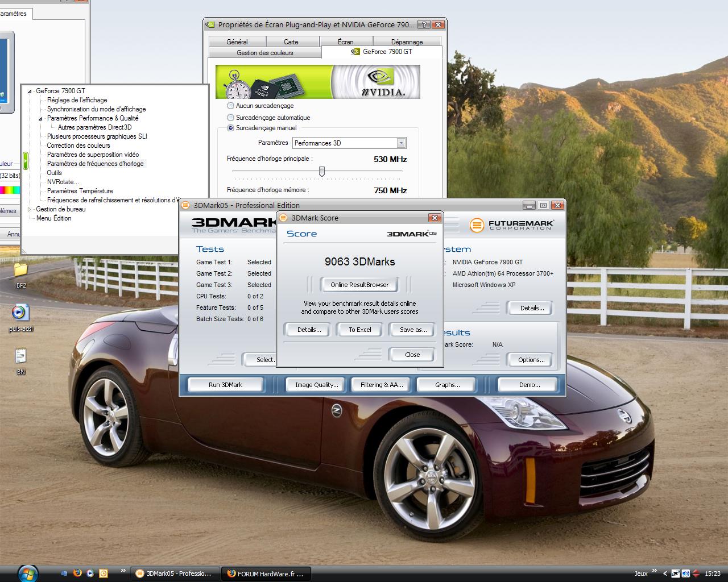Click the Demo button
The width and height of the screenshot is (728, 582).
(530, 385)
